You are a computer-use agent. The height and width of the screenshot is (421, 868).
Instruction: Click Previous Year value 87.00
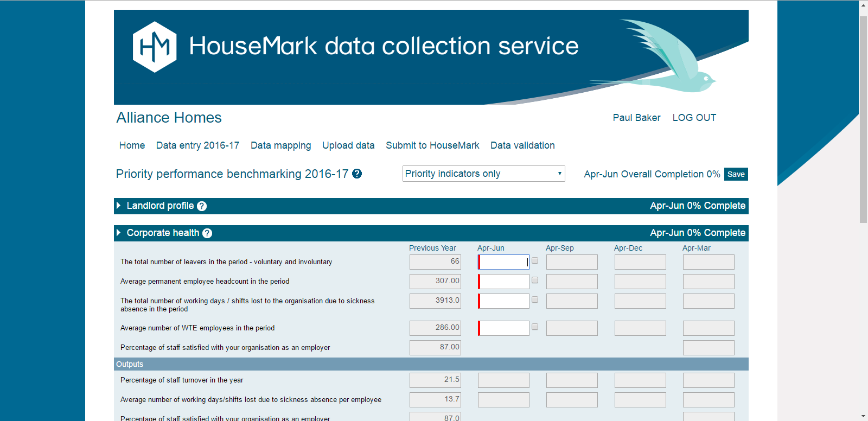click(x=435, y=348)
